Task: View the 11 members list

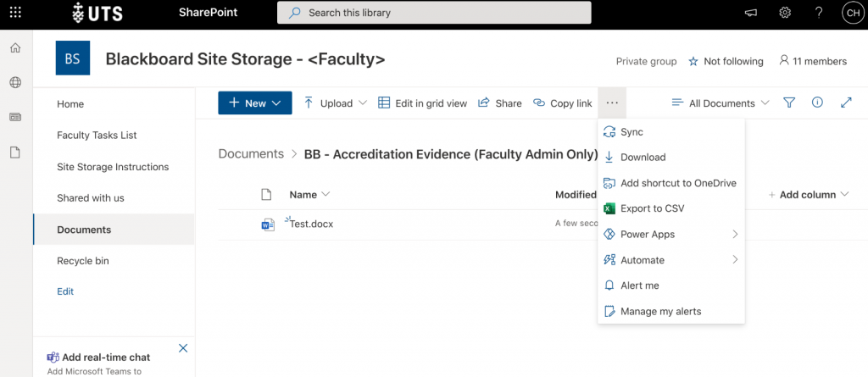Action: 813,62
